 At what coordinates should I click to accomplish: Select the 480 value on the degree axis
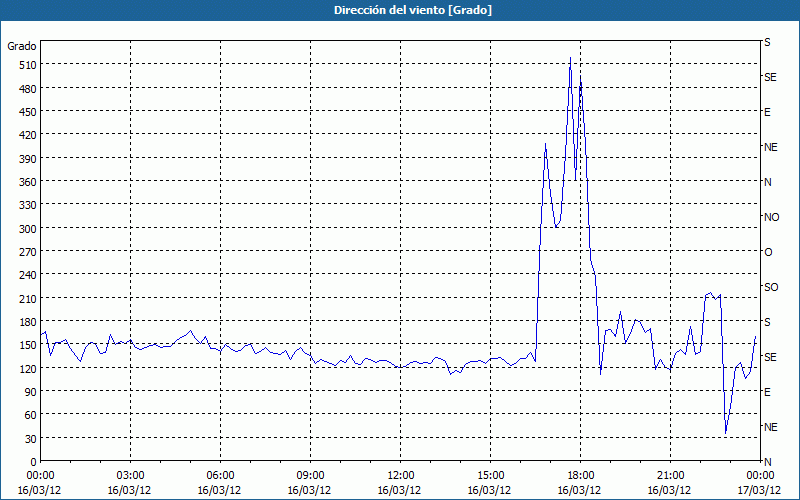(28, 89)
